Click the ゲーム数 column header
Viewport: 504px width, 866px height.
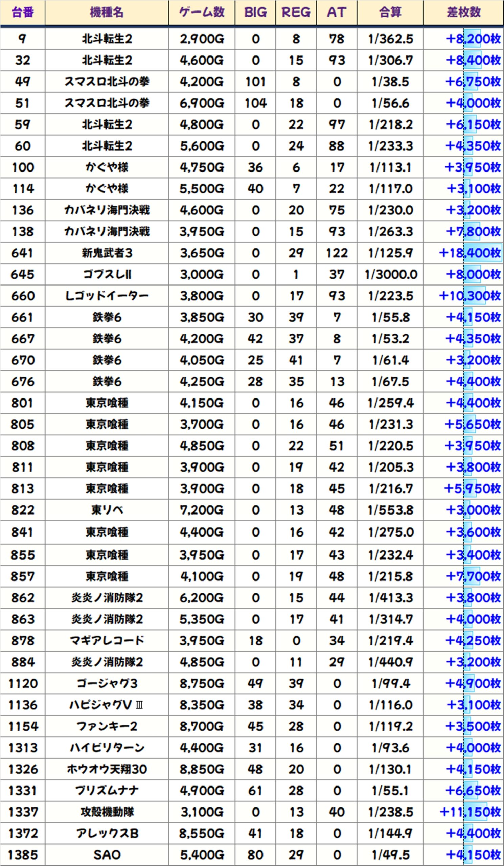(x=202, y=13)
